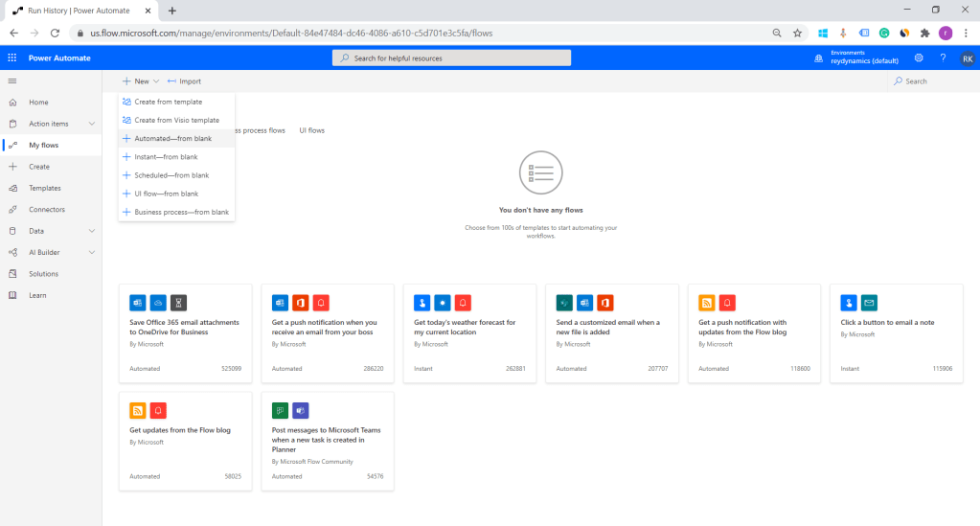980x526 pixels.
Task: Select the Solutions icon in sidebar
Action: pos(12,274)
